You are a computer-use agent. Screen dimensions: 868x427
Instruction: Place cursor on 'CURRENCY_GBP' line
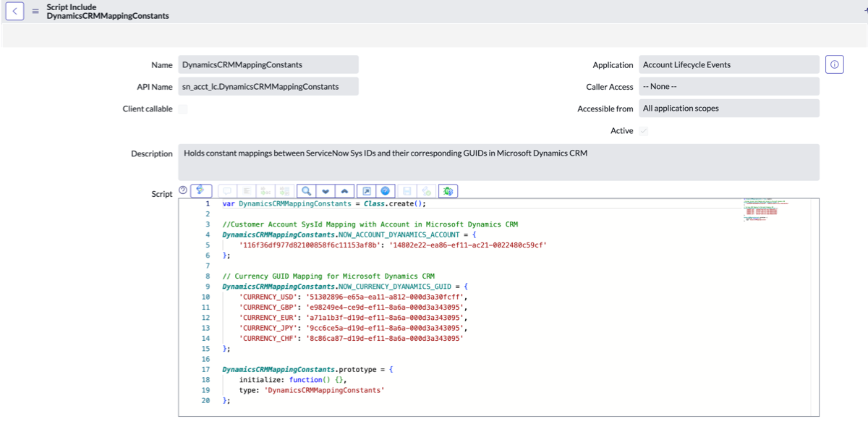coord(354,307)
